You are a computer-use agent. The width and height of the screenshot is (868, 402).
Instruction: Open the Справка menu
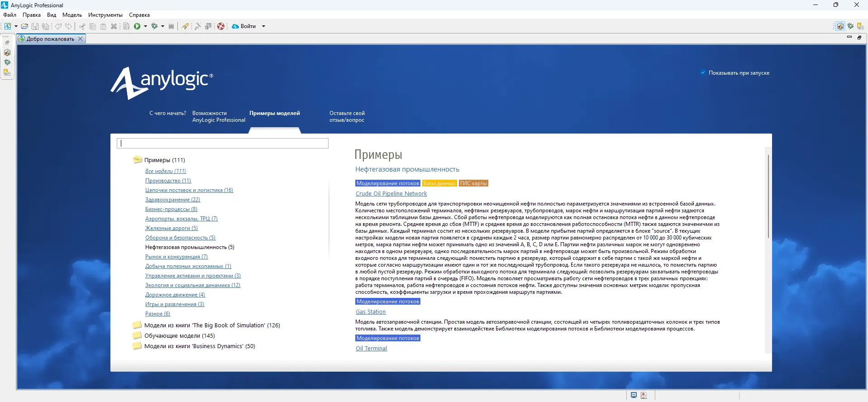tap(139, 15)
